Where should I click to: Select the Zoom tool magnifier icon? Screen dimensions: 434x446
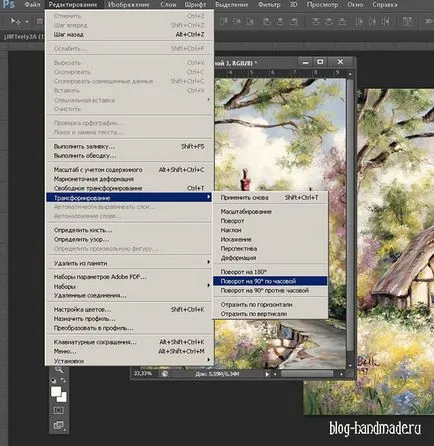pyautogui.click(x=59, y=370)
